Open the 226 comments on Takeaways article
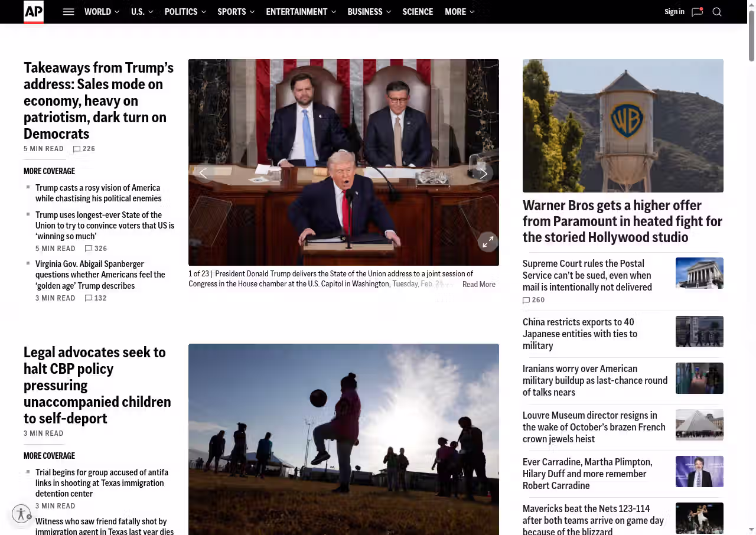 (84, 149)
